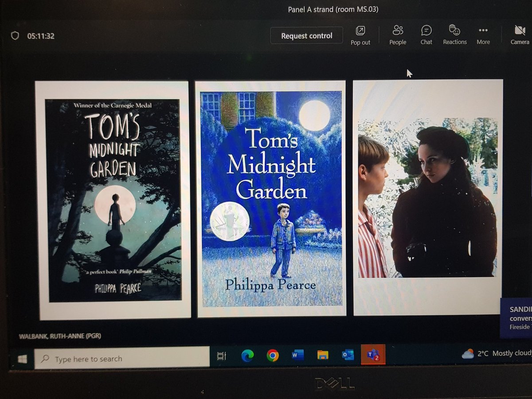The image size is (532, 399).
Task: Click the Panel A strand window title
Action: (333, 9)
